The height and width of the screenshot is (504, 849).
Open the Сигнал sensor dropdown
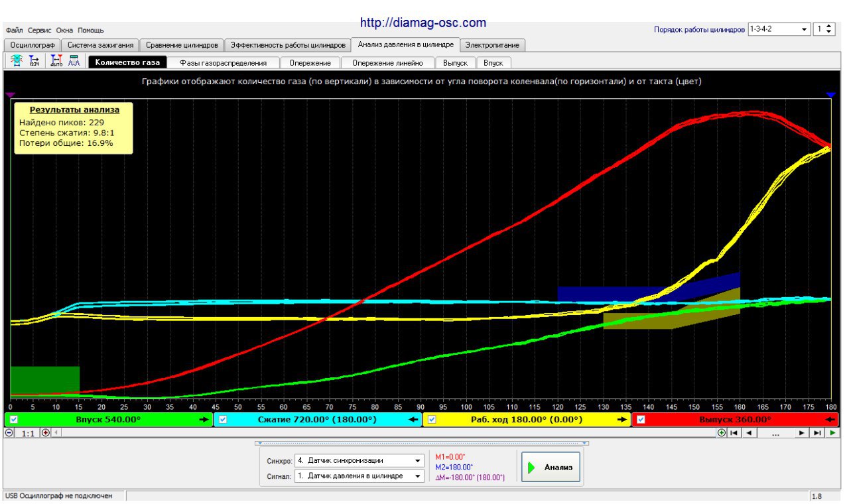(x=417, y=476)
